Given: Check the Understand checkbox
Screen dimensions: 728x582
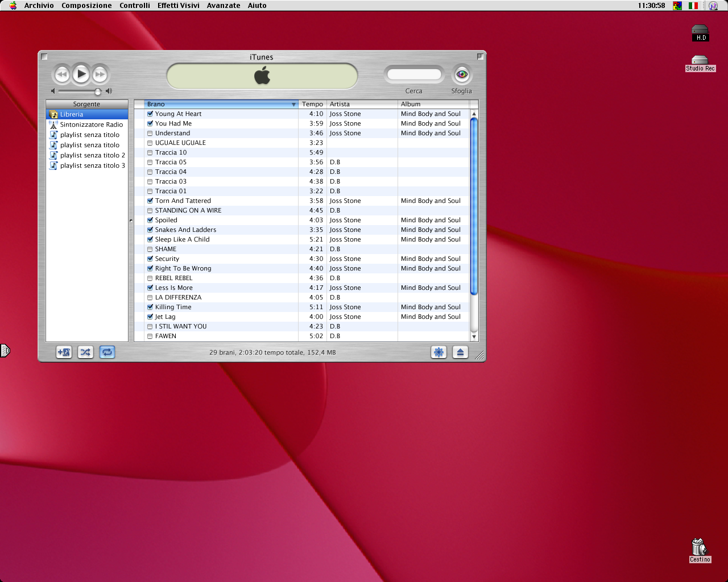Looking at the screenshot, I should pyautogui.click(x=150, y=133).
